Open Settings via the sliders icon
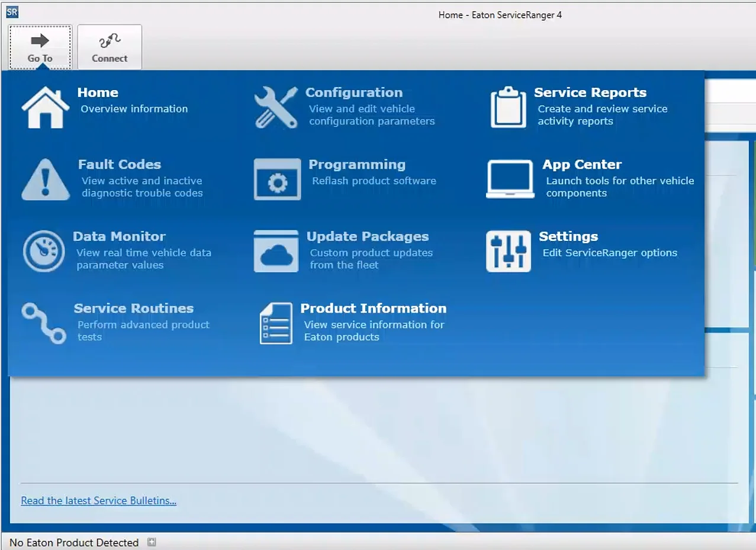The height and width of the screenshot is (550, 756). pyautogui.click(x=508, y=252)
